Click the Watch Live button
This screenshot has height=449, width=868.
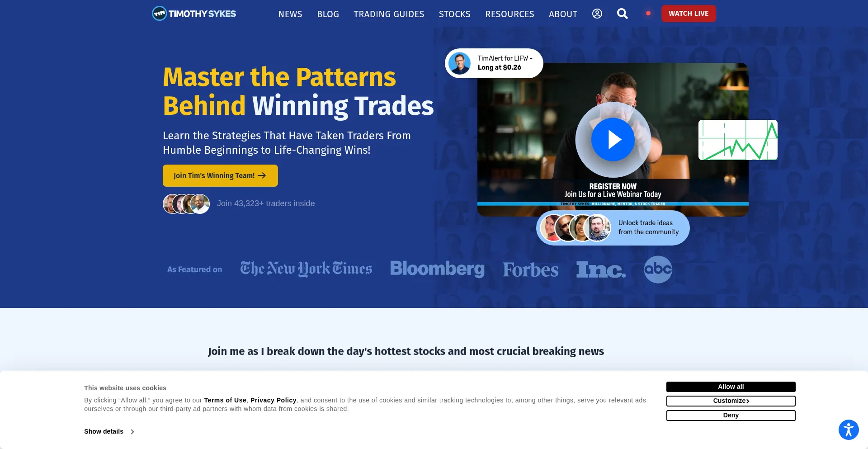click(689, 14)
